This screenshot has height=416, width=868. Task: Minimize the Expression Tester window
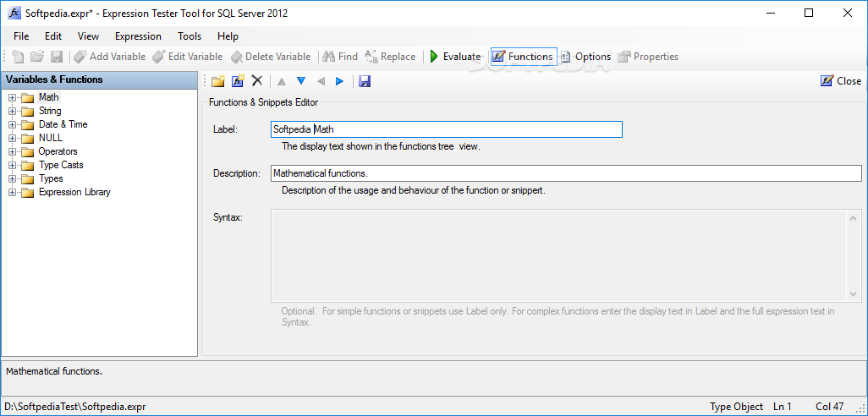point(772,14)
